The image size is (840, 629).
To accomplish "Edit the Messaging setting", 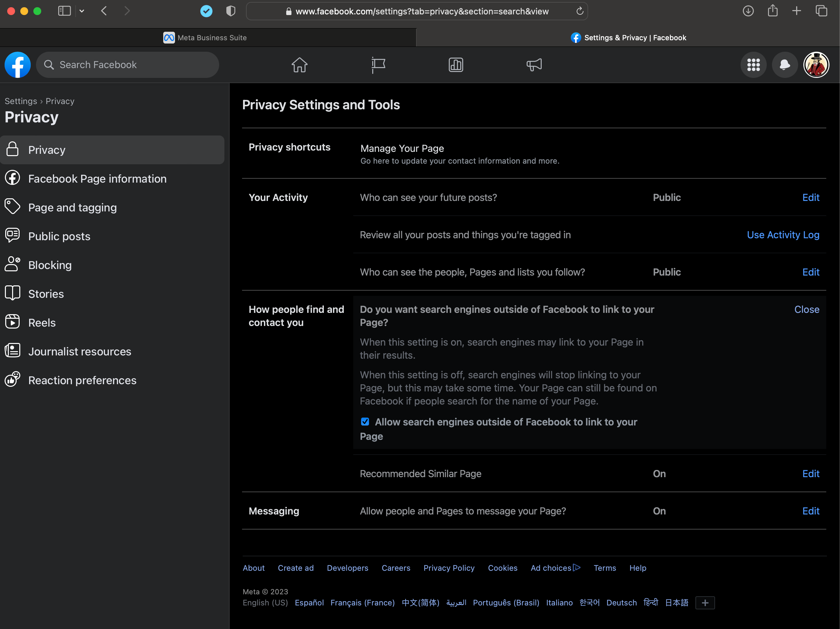I will point(810,511).
